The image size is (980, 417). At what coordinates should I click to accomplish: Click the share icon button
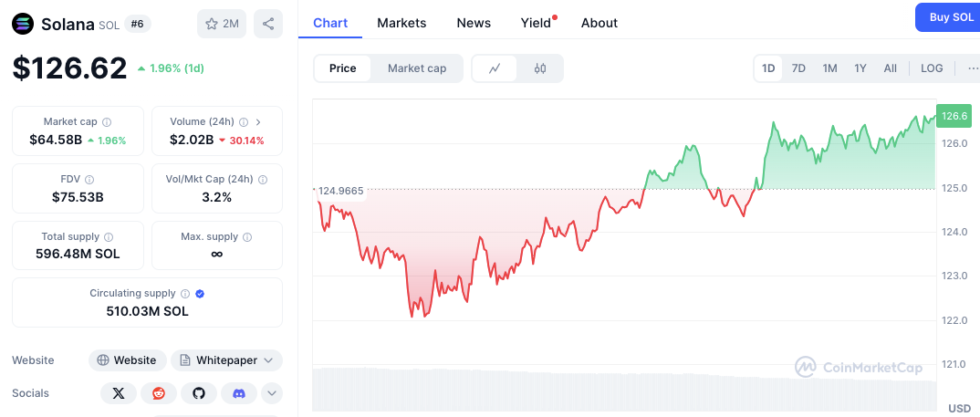(268, 24)
